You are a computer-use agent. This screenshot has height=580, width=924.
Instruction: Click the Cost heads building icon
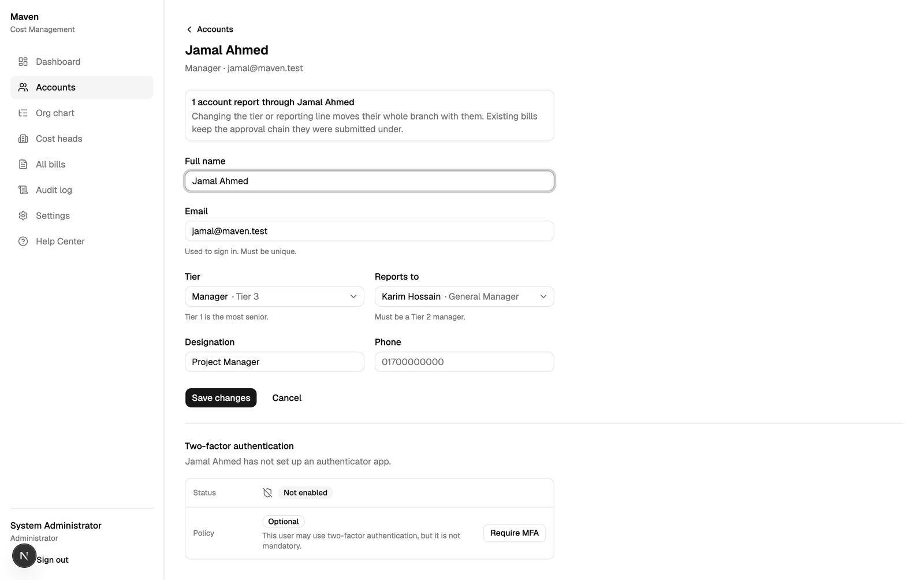(23, 139)
